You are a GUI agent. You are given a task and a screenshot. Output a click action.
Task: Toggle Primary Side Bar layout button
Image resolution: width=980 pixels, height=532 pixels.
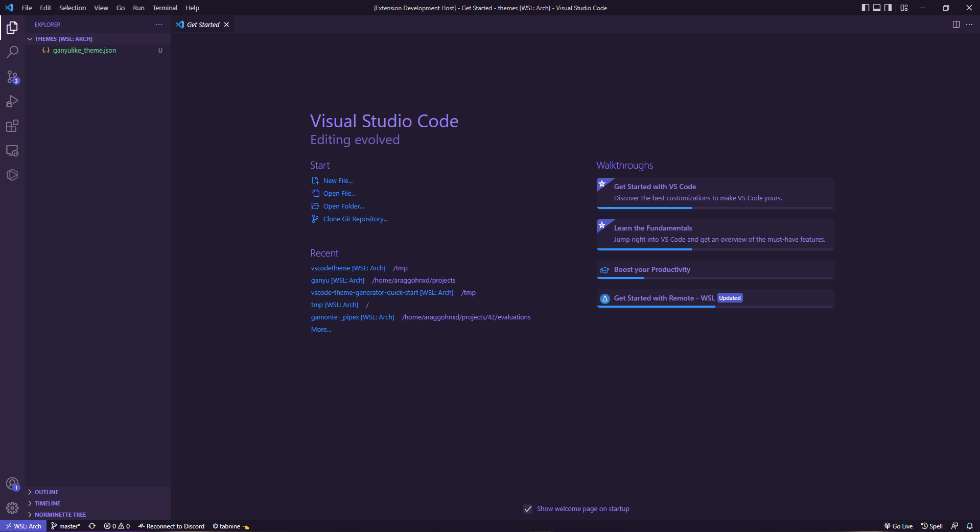tap(866, 8)
